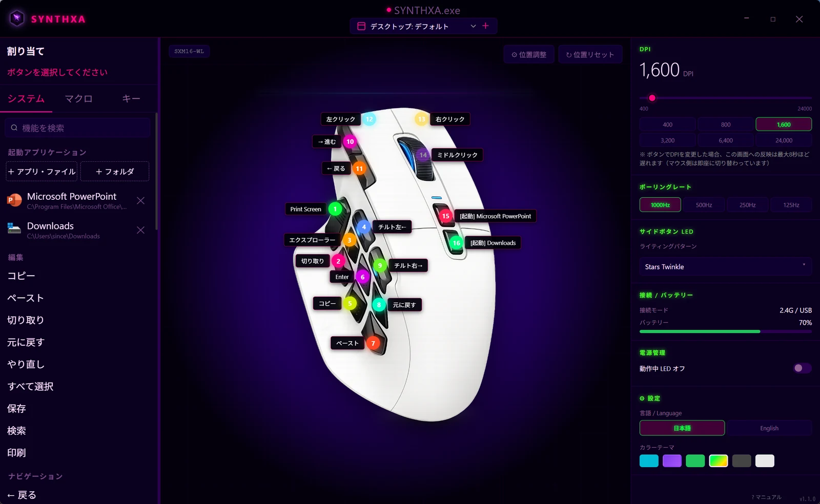
Task: Remove Downloads folder from launch list
Action: (140, 230)
